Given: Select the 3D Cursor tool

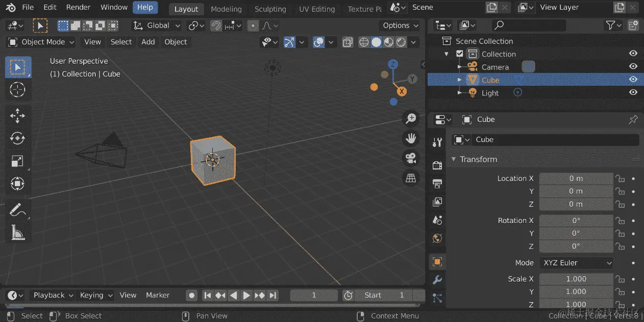Looking at the screenshot, I should coord(18,90).
